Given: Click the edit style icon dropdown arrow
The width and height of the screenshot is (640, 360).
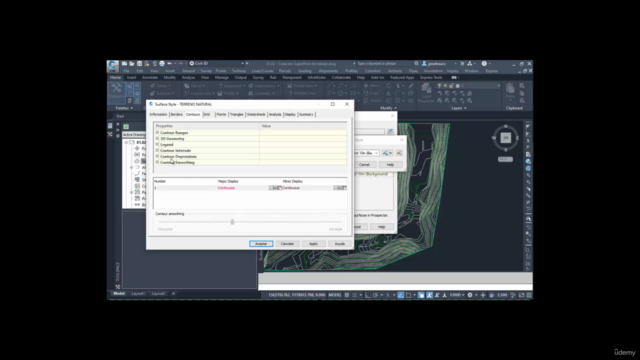Looking at the screenshot, I should pyautogui.click(x=391, y=153).
